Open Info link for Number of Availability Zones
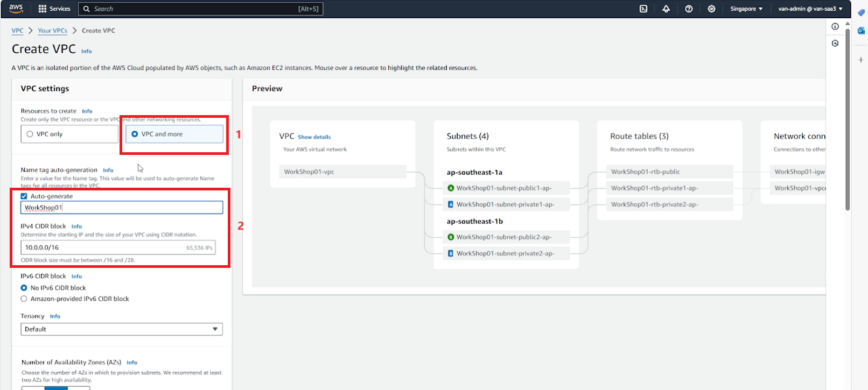Image resolution: width=868 pixels, height=390 pixels. [132, 363]
